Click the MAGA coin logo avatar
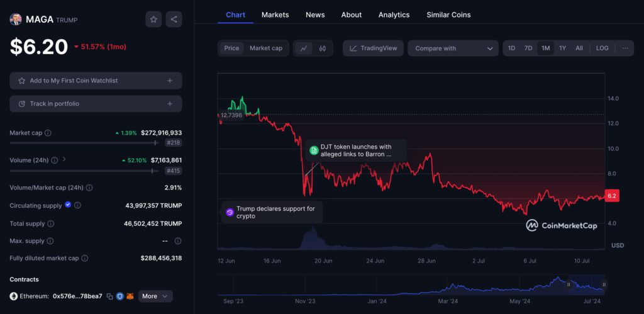 [16, 20]
